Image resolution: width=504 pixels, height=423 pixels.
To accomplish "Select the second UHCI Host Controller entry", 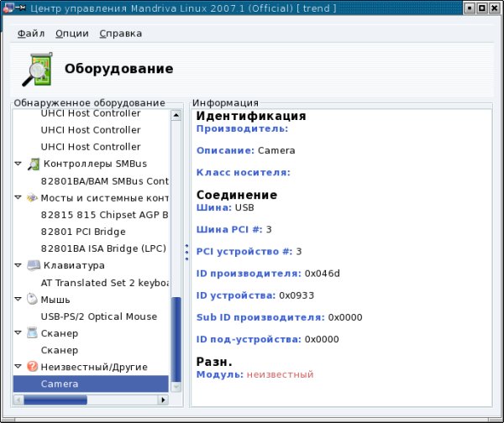I will coord(91,130).
